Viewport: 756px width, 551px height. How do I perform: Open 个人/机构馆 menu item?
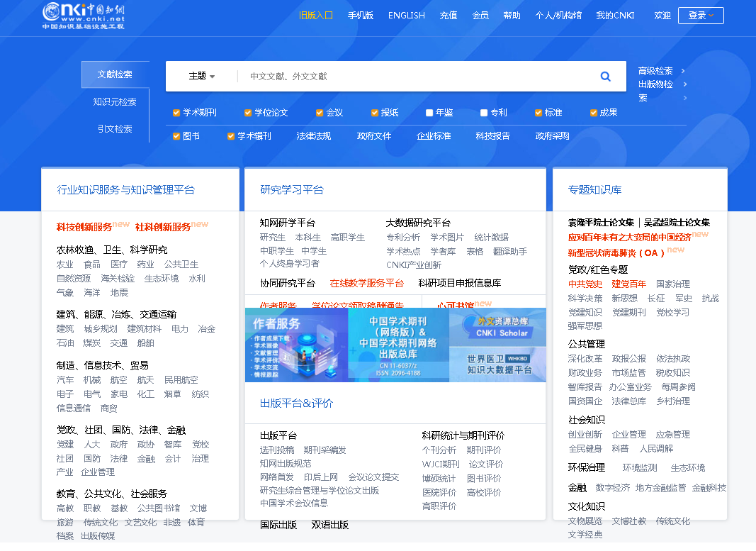coord(558,16)
